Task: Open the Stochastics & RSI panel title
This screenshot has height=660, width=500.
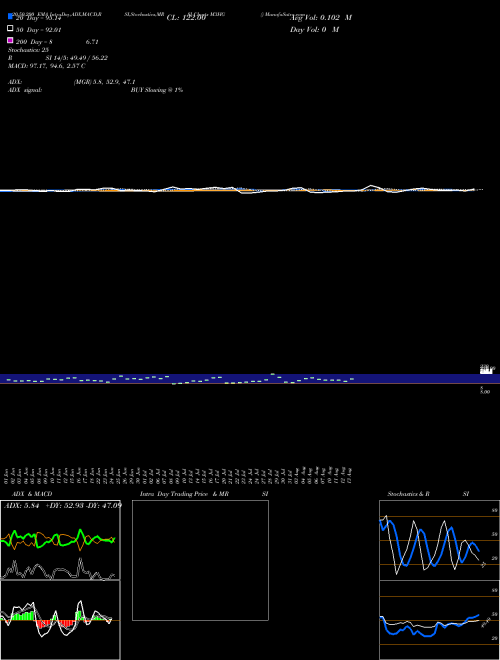Action: pos(428,494)
